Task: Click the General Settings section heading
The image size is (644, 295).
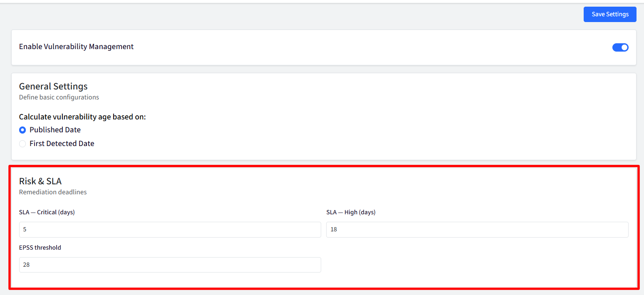Action: (x=53, y=86)
